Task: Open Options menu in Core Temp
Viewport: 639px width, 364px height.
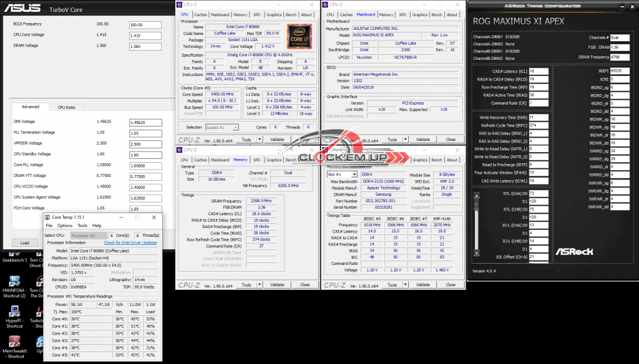Action: coord(65,226)
